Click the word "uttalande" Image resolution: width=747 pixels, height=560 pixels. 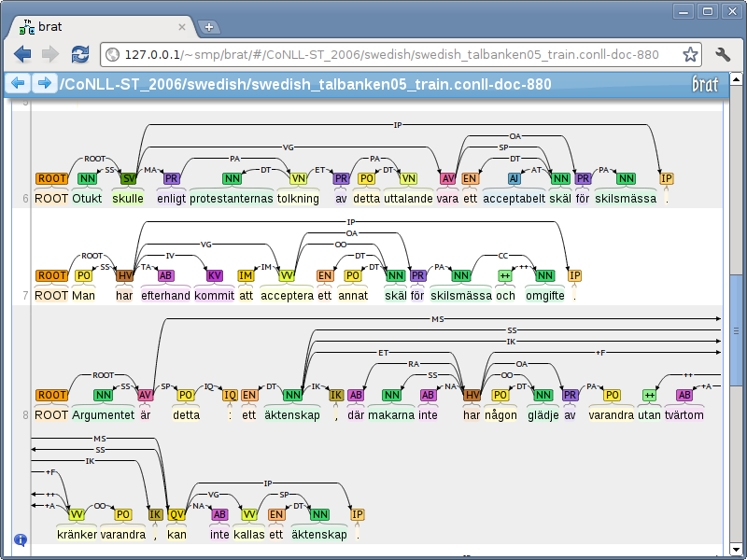[x=408, y=199]
